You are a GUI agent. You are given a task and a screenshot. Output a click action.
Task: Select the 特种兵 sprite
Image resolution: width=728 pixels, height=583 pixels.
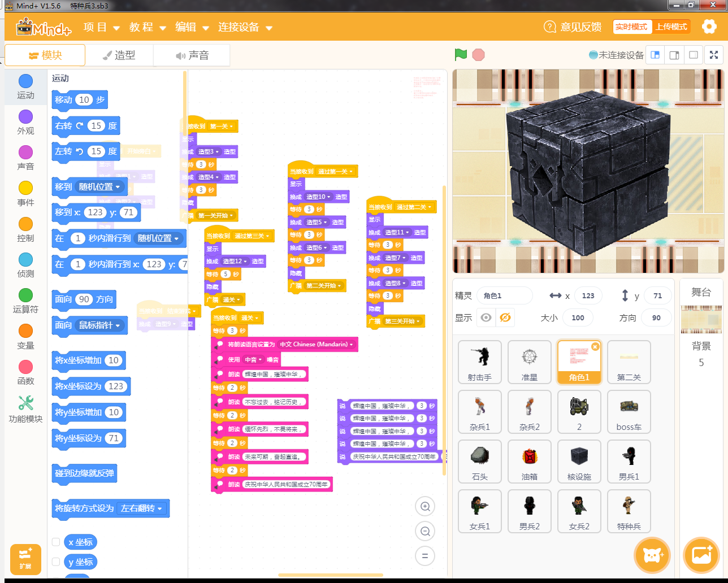629,511
